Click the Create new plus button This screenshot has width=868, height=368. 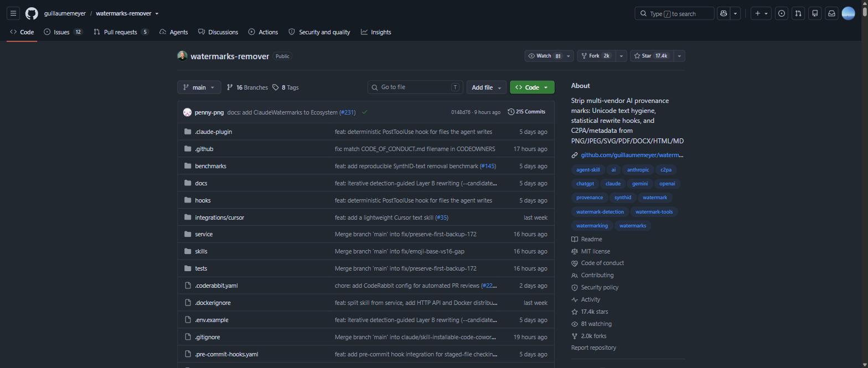[758, 13]
